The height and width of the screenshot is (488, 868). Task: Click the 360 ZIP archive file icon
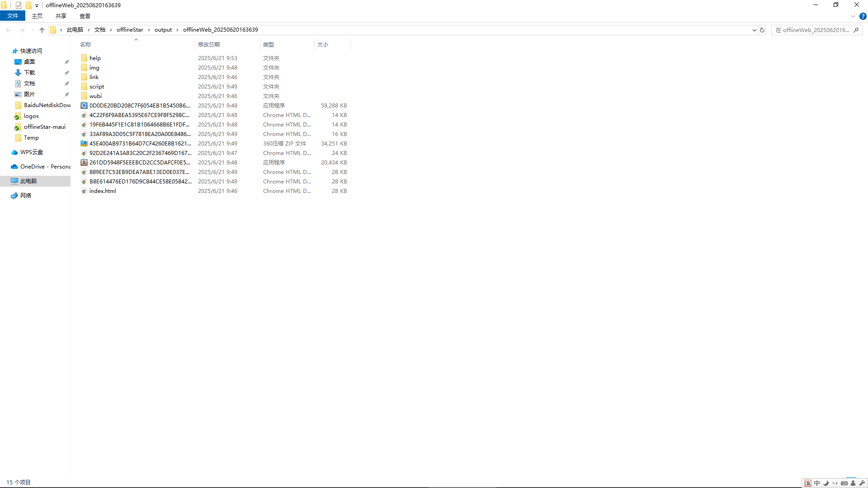click(84, 144)
